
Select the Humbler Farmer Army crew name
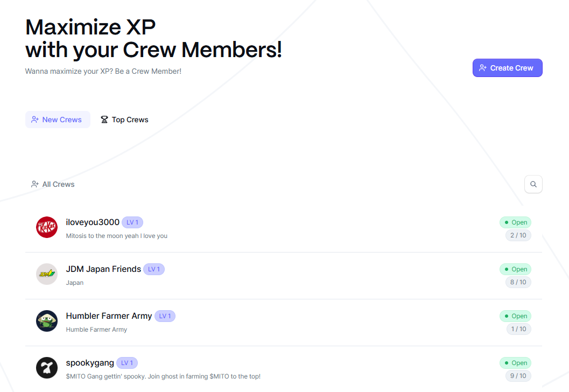109,316
